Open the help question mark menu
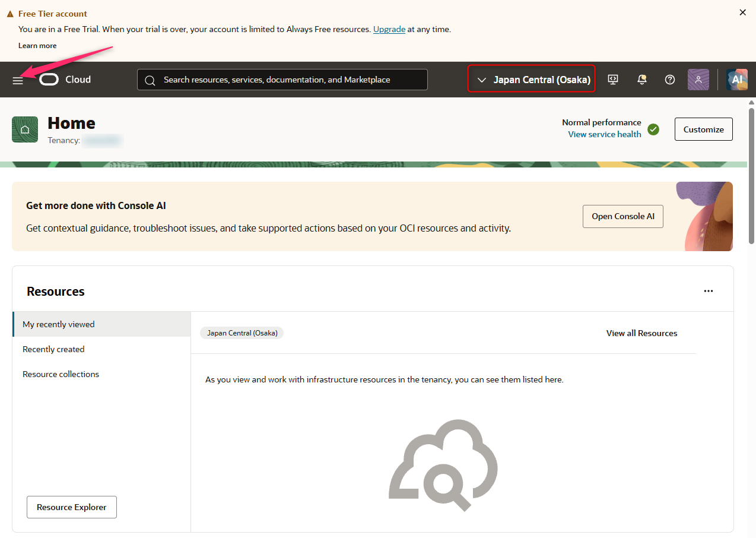Image resolution: width=756 pixels, height=538 pixels. pos(670,80)
